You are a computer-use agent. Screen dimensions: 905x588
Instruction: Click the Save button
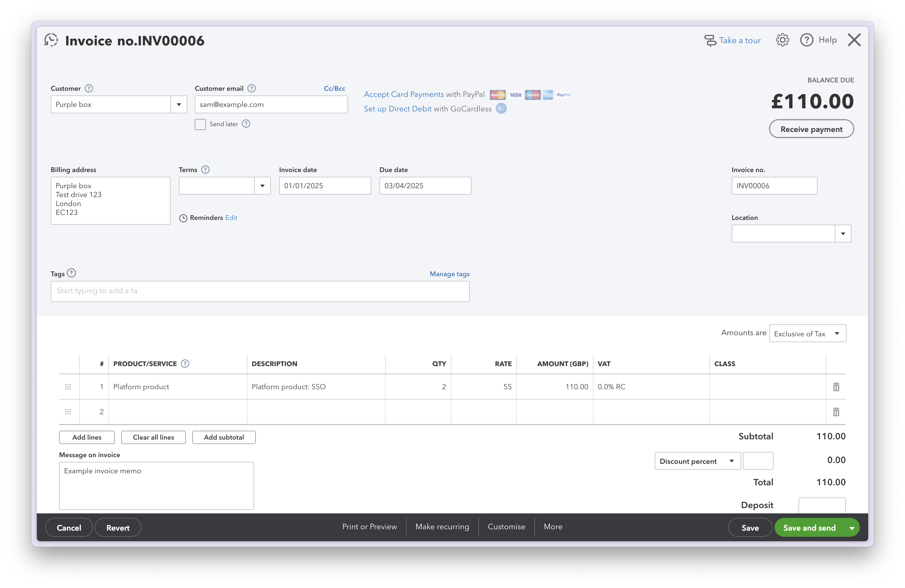(x=750, y=528)
